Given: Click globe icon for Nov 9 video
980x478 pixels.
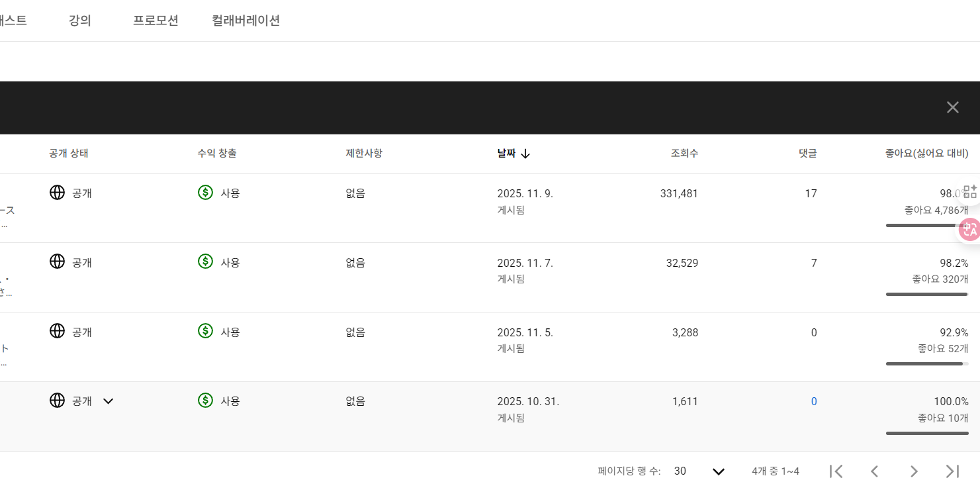Looking at the screenshot, I should click(58, 193).
